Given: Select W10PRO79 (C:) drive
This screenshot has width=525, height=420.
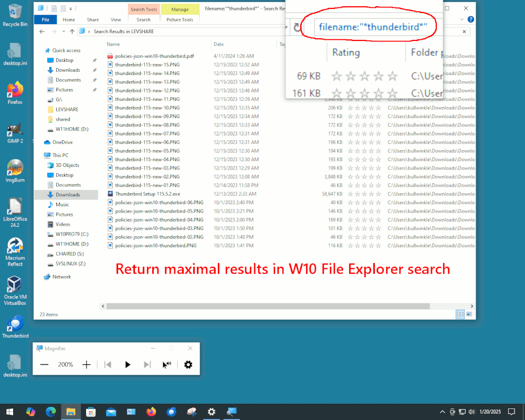Looking at the screenshot, I should [72, 234].
